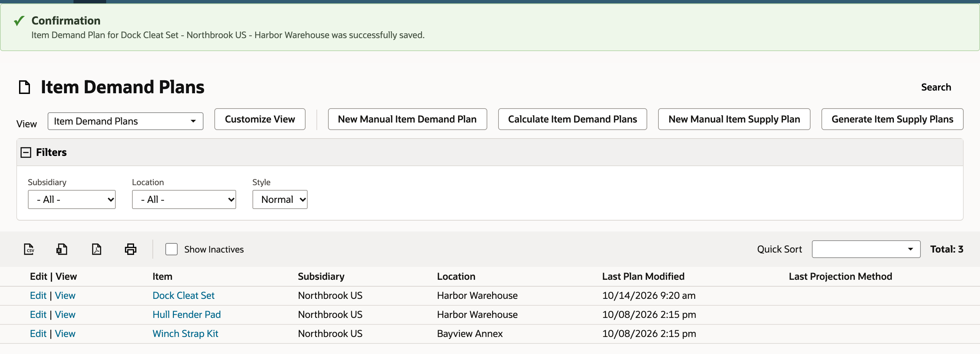This screenshot has width=980, height=354.
Task: Edit the Winch Strap Kit plan
Action: click(x=38, y=334)
